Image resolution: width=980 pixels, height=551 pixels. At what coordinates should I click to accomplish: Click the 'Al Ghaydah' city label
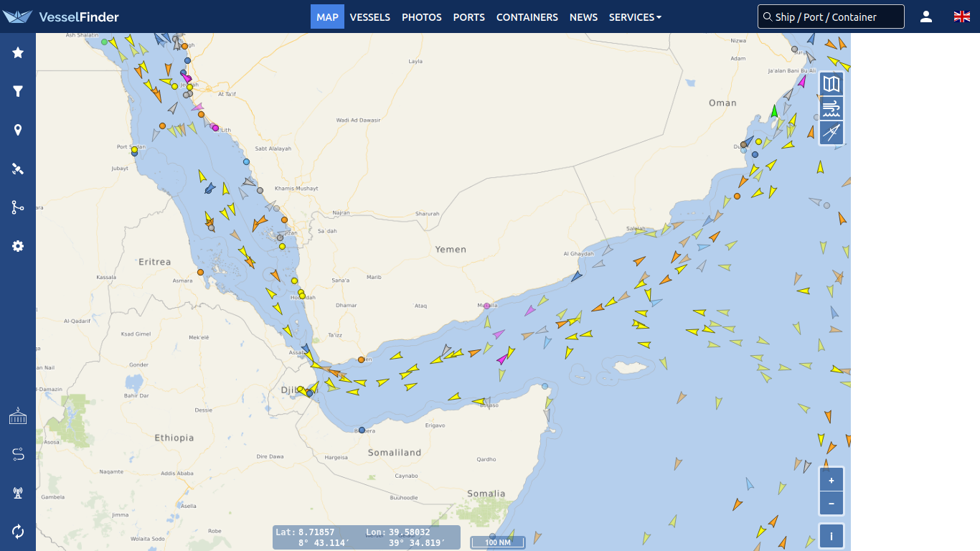click(579, 253)
